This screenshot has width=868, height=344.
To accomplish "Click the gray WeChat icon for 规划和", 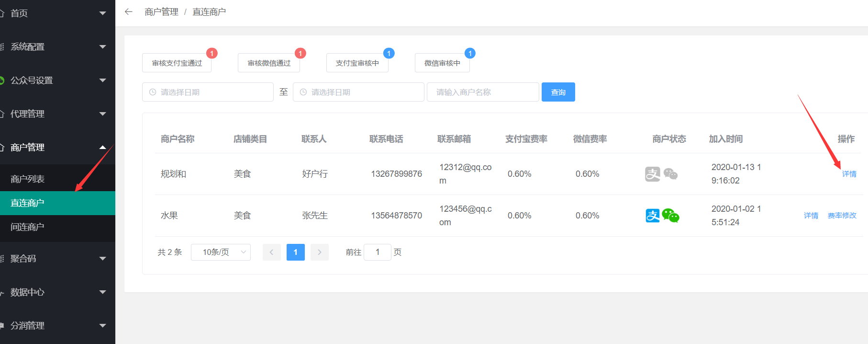I will pos(670,174).
